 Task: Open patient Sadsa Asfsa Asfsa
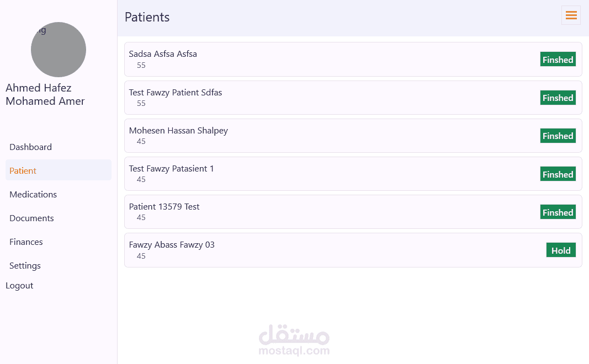(163, 54)
